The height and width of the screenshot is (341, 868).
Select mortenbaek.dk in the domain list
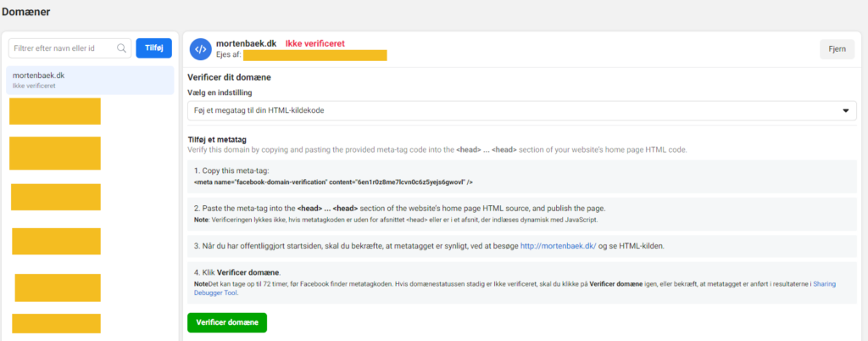[x=90, y=81]
